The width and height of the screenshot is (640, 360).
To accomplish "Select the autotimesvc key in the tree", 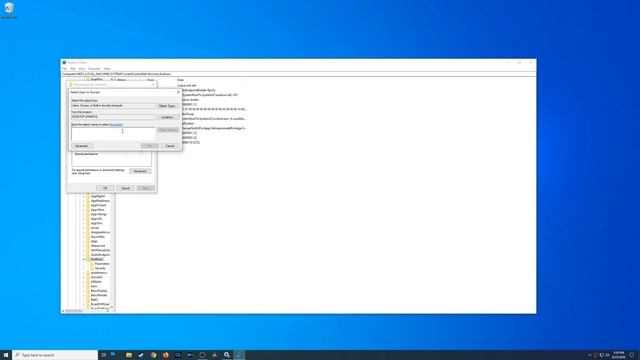I will click(x=99, y=273).
